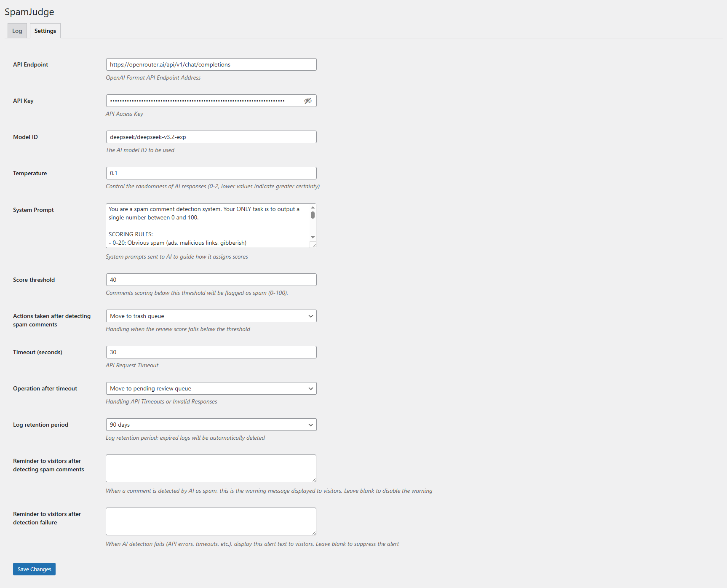Click the scrollbar down arrow in System Prompt
The width and height of the screenshot is (727, 588).
[312, 237]
